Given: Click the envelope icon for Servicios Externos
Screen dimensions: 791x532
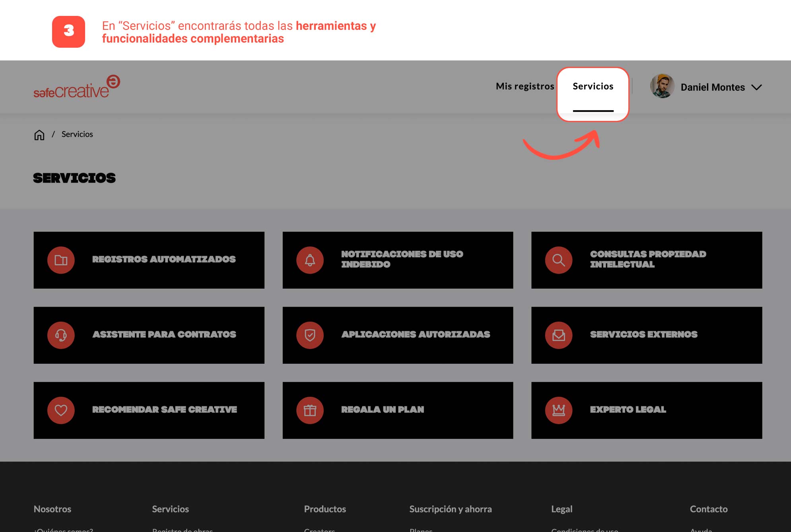Looking at the screenshot, I should [559, 335].
